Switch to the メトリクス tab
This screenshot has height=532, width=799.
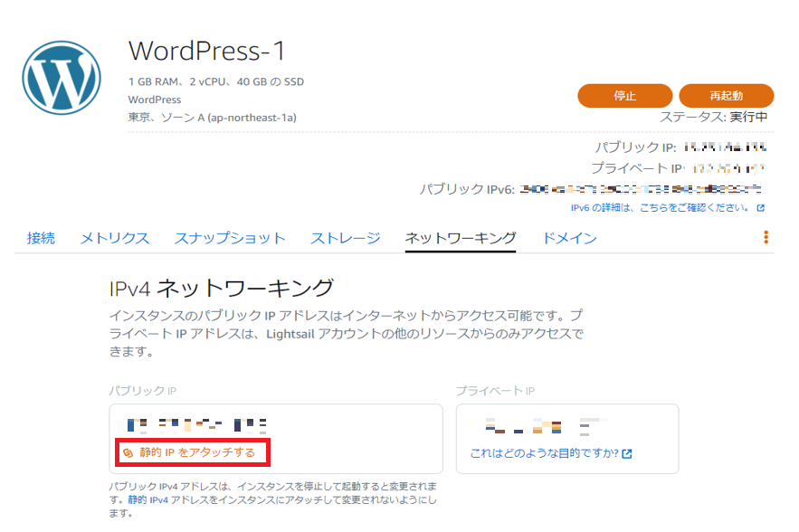115,238
